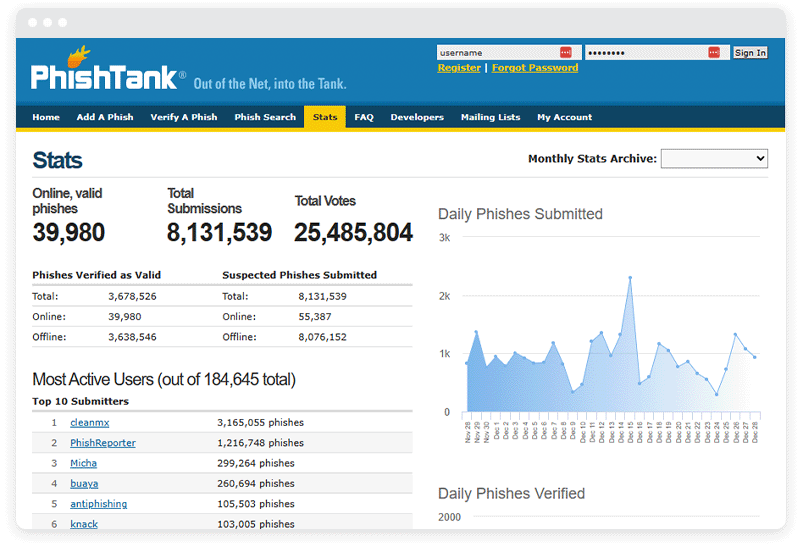Open PhishReporter user link
800x545 pixels.
click(x=103, y=443)
